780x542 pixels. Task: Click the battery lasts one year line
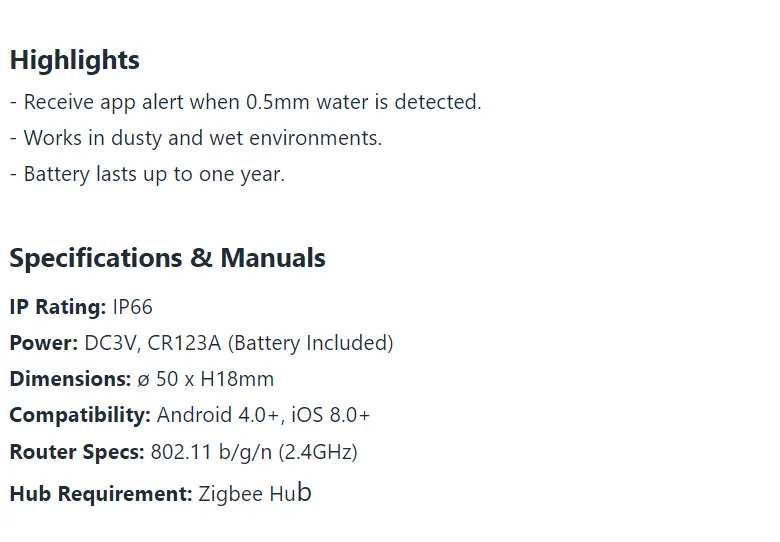coord(147,175)
